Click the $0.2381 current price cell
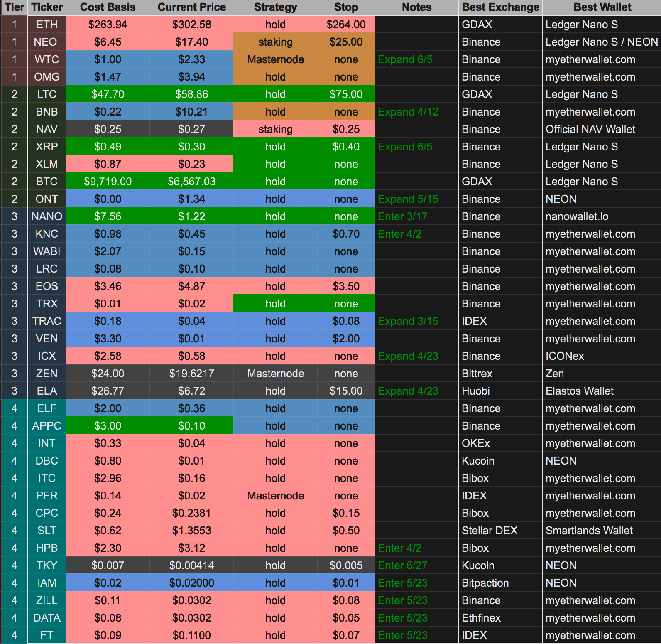Screen dimensions: 661x644 coord(192,513)
